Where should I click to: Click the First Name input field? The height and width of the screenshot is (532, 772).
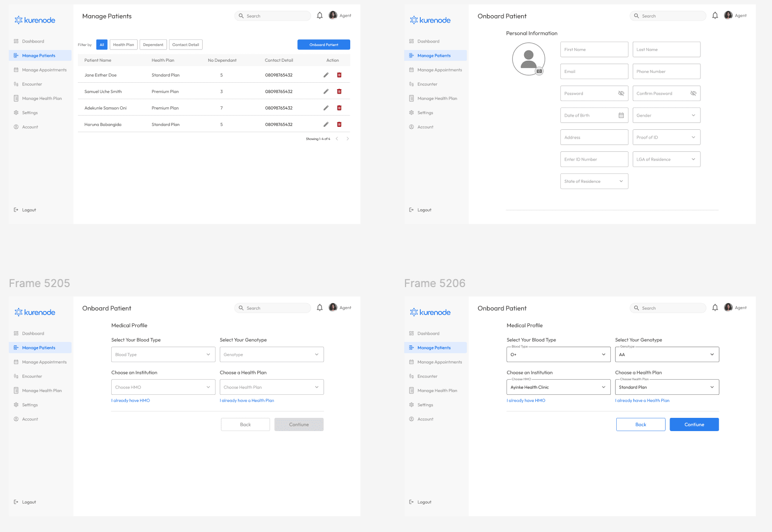click(x=594, y=49)
